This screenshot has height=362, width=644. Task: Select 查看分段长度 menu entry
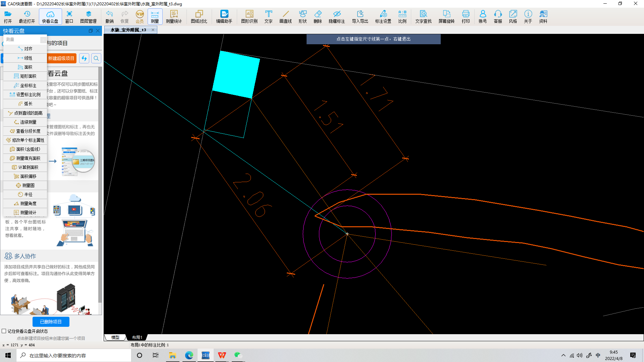tap(25, 131)
